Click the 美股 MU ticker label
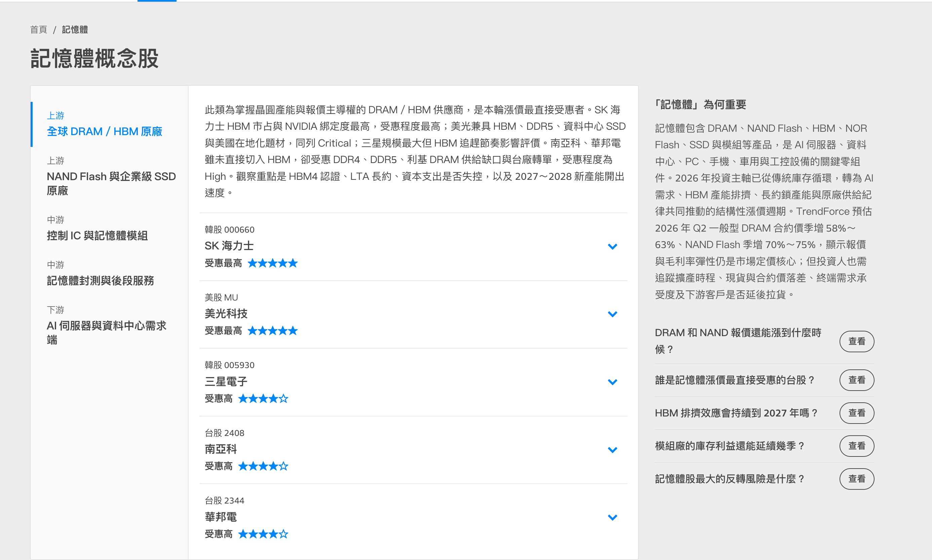Viewport: 932px width, 560px height. tap(221, 297)
